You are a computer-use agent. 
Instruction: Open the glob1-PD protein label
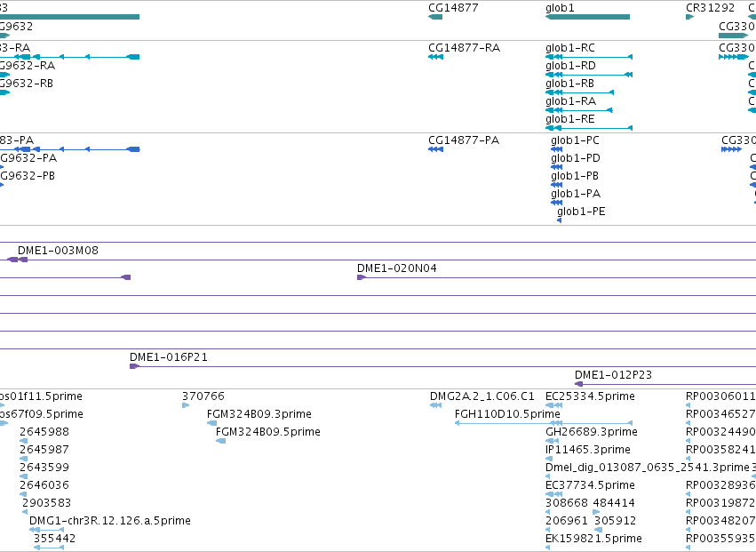[x=575, y=158]
